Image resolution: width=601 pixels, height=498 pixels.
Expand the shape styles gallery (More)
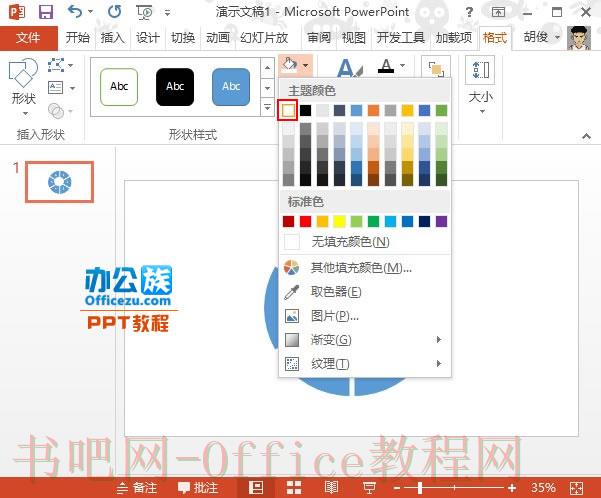(268, 107)
